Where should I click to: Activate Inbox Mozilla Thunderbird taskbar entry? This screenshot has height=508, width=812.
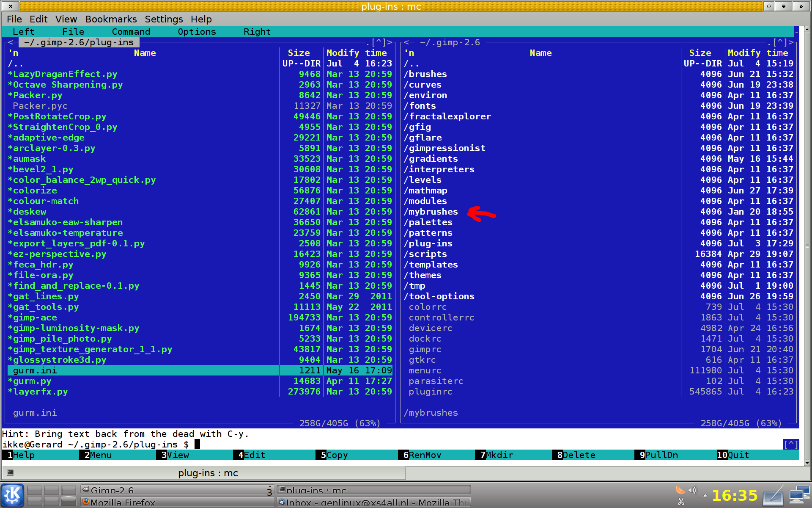(x=374, y=502)
